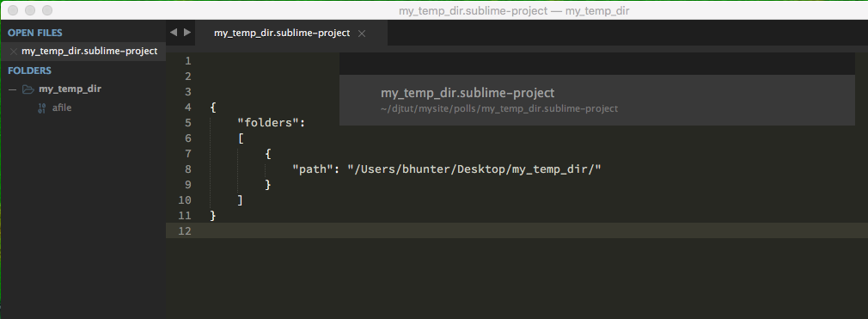The height and width of the screenshot is (319, 868).
Task: Close the my_temp_dir.sublime-project tab
Action: tap(362, 34)
